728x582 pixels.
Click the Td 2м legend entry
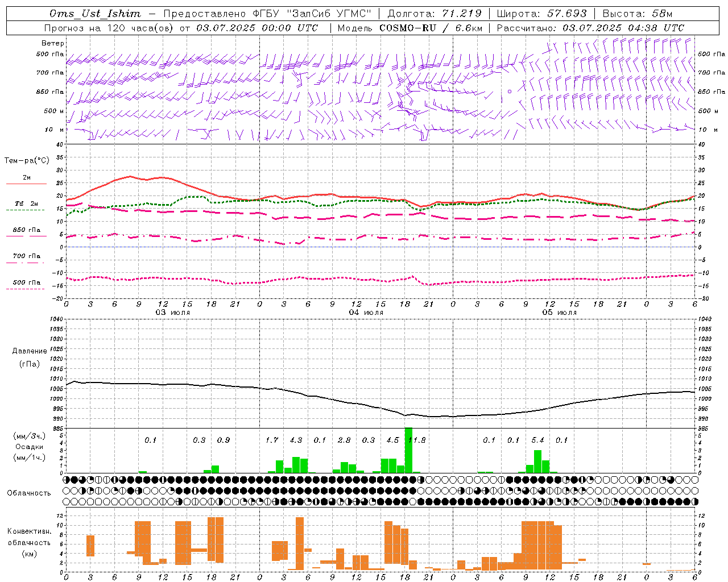[27, 203]
